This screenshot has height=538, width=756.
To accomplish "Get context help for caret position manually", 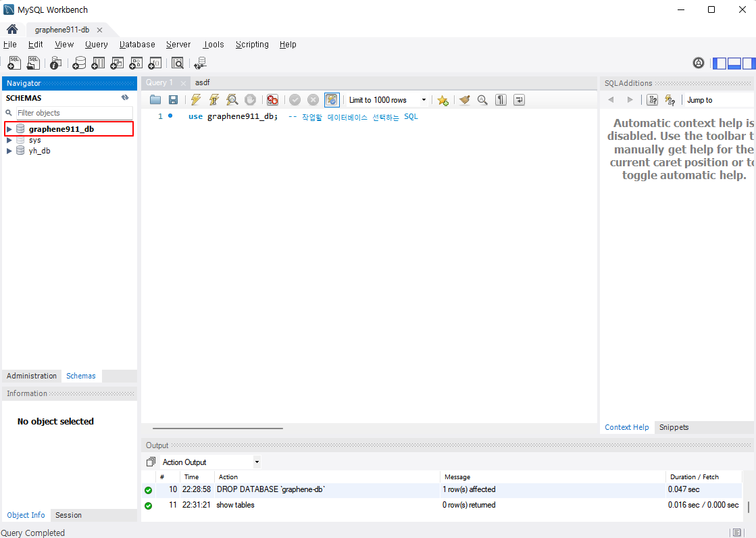I will (x=653, y=100).
